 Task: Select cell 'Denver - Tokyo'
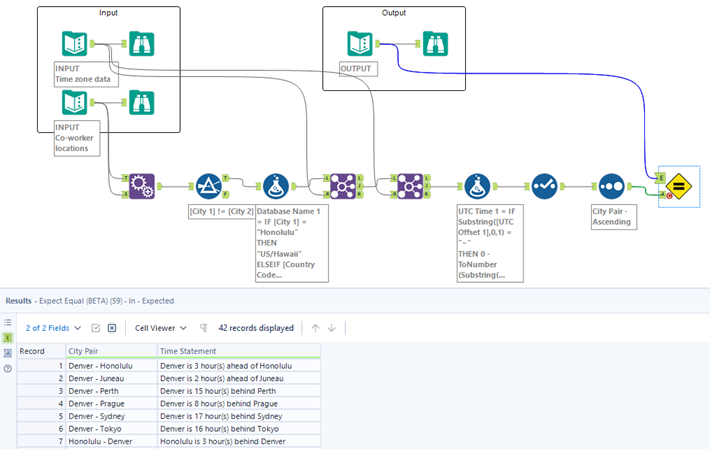[x=111, y=429]
